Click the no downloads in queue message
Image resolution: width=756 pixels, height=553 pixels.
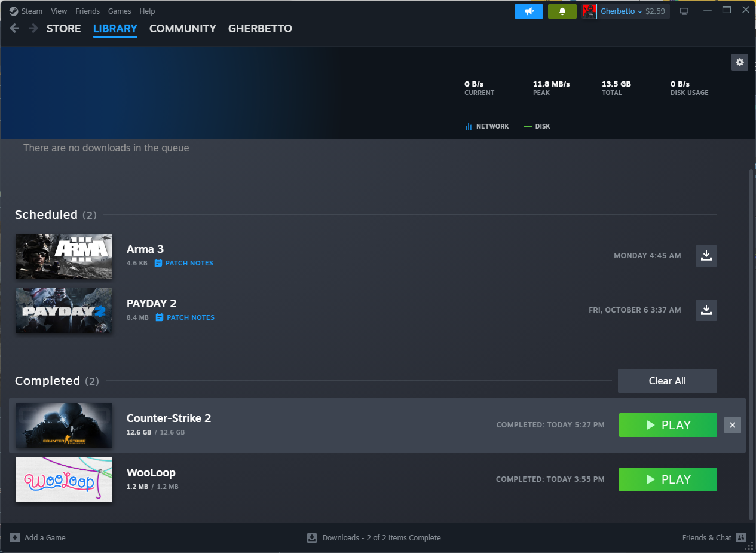[x=106, y=148]
